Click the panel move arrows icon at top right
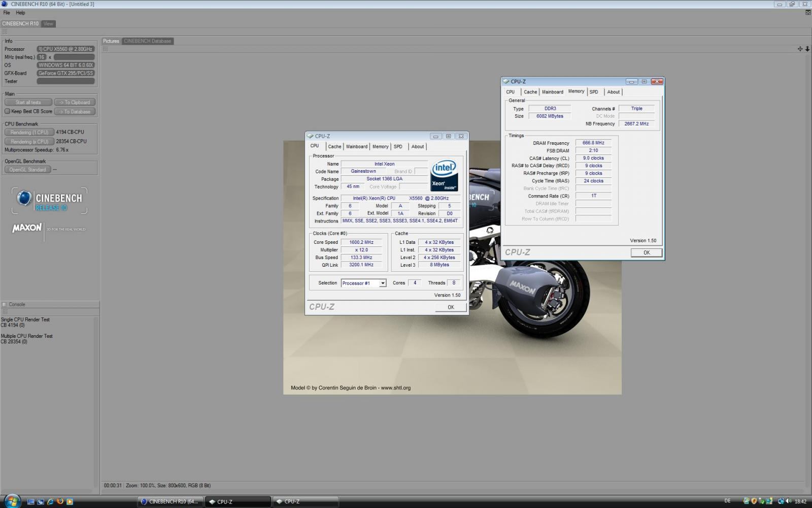Image resolution: width=812 pixels, height=508 pixels. pyautogui.click(x=800, y=49)
